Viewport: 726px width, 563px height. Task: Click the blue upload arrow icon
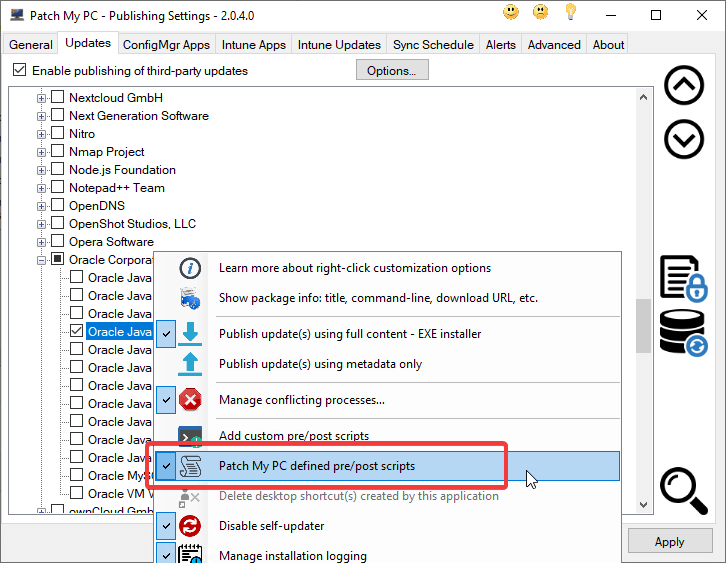tap(190, 363)
